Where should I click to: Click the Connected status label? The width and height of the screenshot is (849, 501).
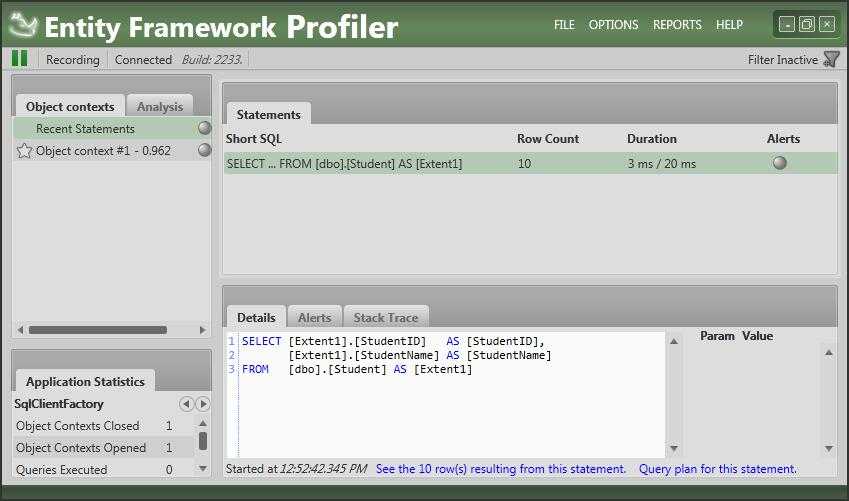pos(143,60)
